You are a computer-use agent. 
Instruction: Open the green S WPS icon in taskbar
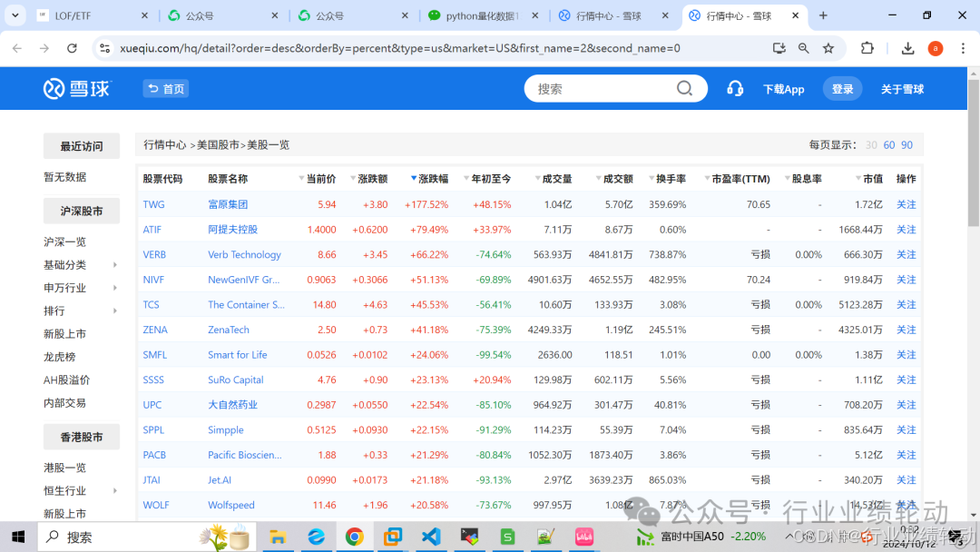507,537
